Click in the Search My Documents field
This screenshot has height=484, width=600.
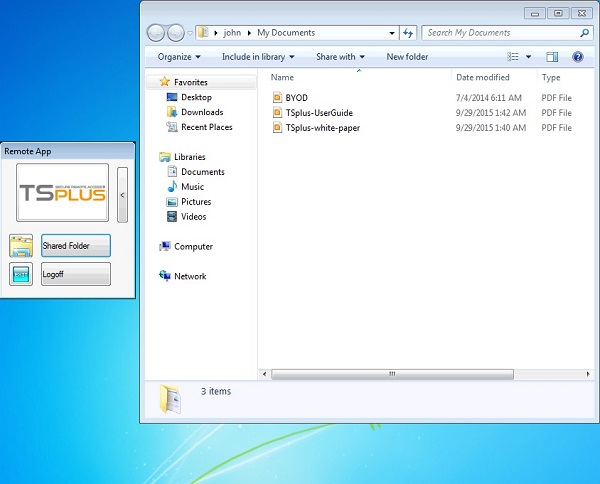point(500,33)
